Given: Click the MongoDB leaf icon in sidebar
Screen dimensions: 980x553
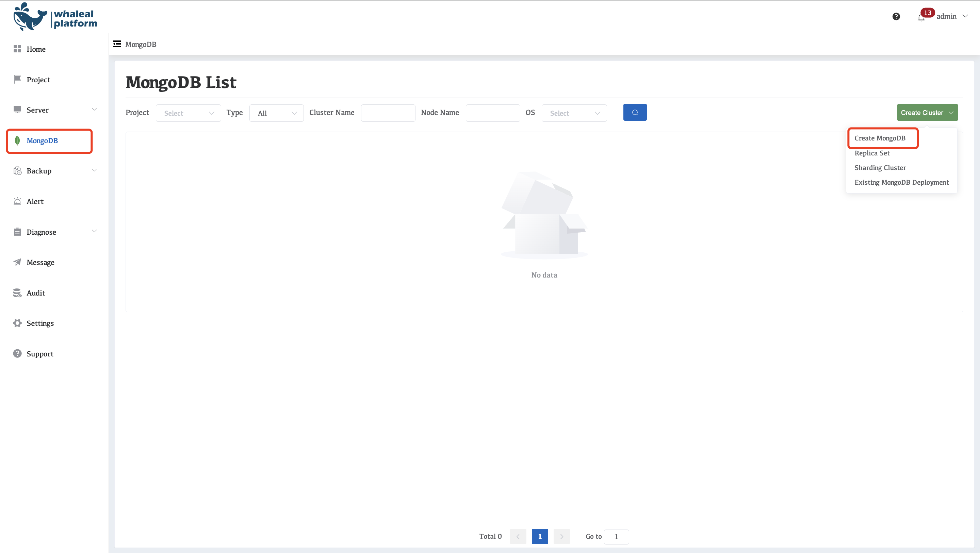Looking at the screenshot, I should click(17, 141).
